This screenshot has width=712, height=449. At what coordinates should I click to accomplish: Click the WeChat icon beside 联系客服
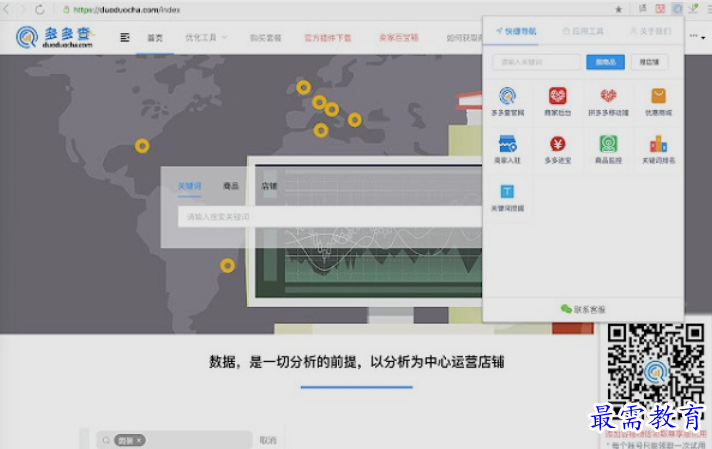point(566,309)
